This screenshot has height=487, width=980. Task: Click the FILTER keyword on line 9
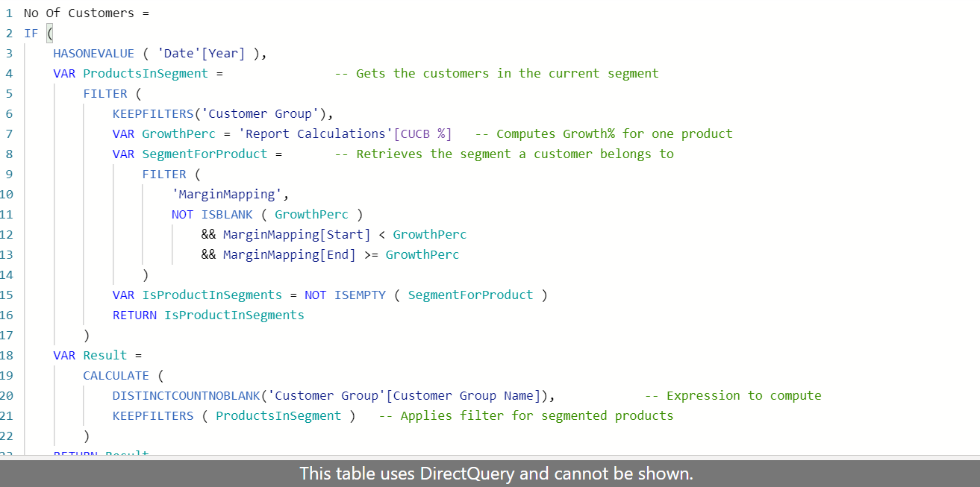point(164,174)
